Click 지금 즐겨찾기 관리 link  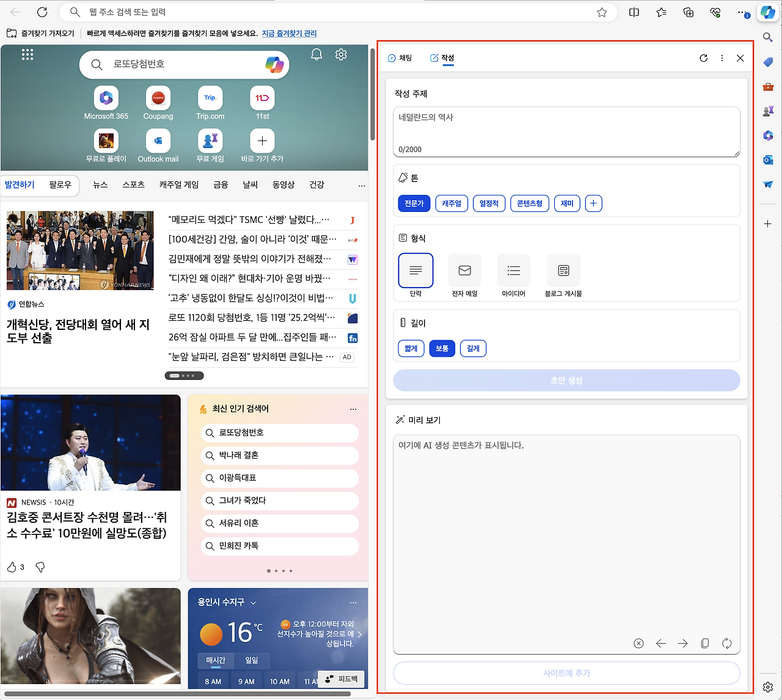click(289, 34)
